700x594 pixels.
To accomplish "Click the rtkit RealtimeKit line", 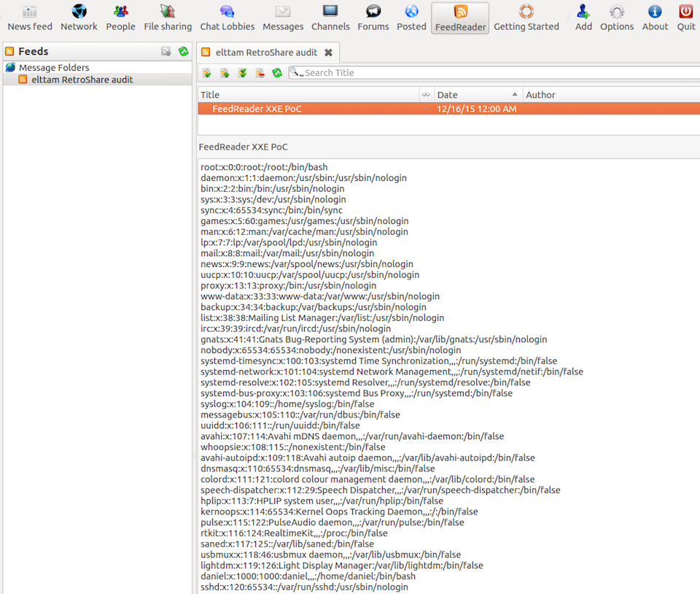I will [294, 533].
